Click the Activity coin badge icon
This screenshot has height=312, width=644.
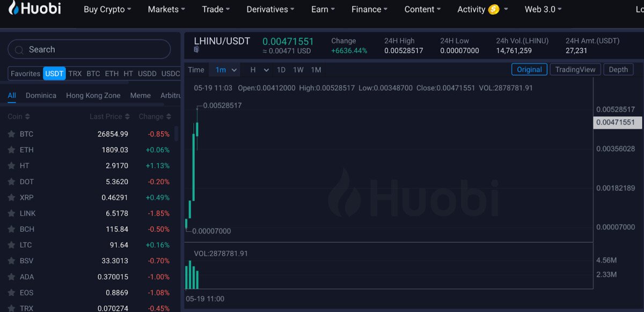tap(493, 9)
